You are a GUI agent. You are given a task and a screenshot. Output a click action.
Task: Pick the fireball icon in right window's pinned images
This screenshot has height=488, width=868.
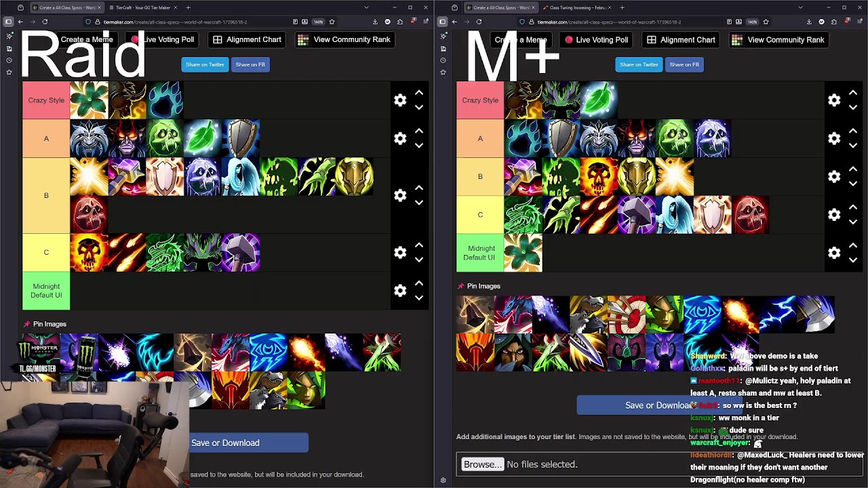tap(740, 314)
